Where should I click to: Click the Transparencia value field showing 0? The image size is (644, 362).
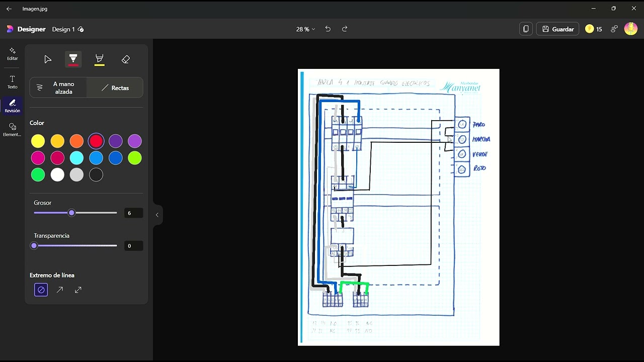134,246
